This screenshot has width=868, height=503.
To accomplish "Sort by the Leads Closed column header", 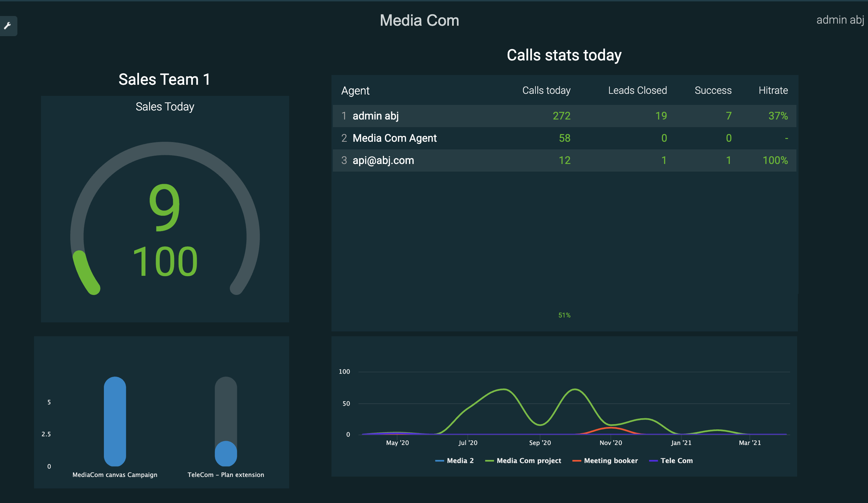I will 637,90.
